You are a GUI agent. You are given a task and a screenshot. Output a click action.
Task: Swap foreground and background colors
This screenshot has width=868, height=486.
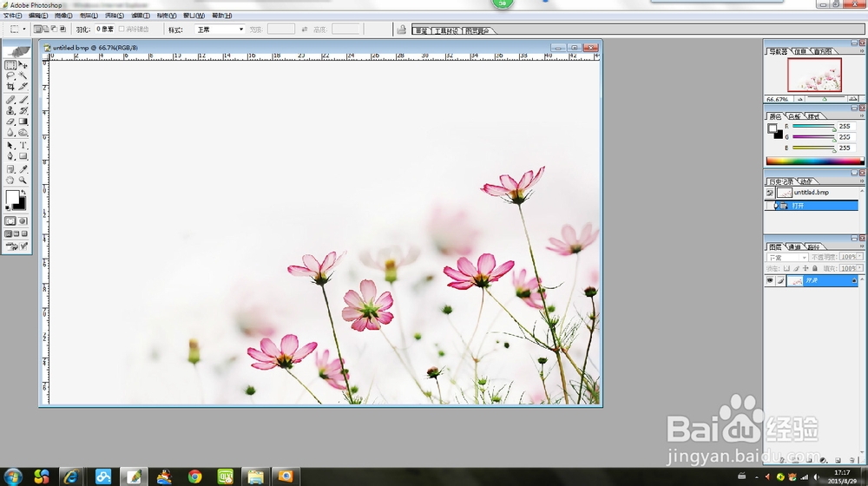[23, 193]
